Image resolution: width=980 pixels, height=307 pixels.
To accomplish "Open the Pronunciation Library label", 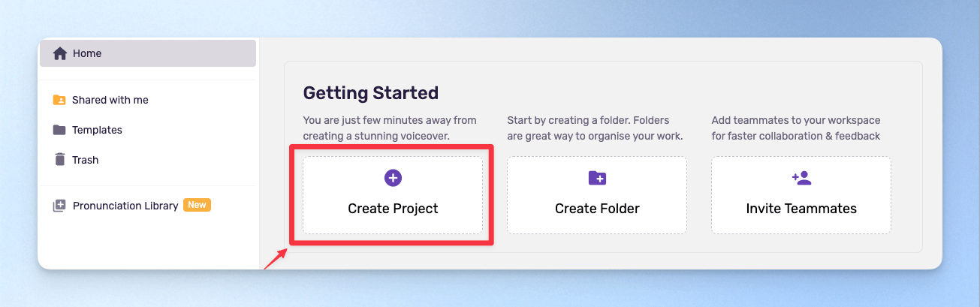I will [125, 206].
